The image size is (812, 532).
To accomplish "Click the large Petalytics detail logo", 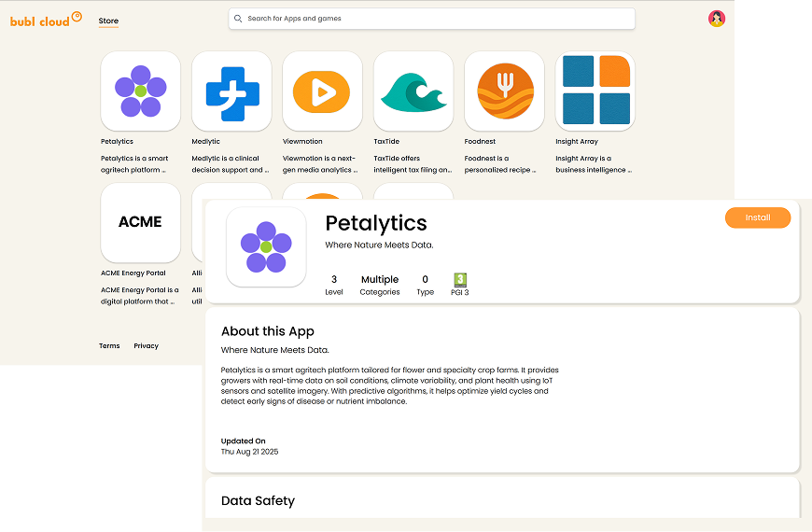I will [x=266, y=246].
